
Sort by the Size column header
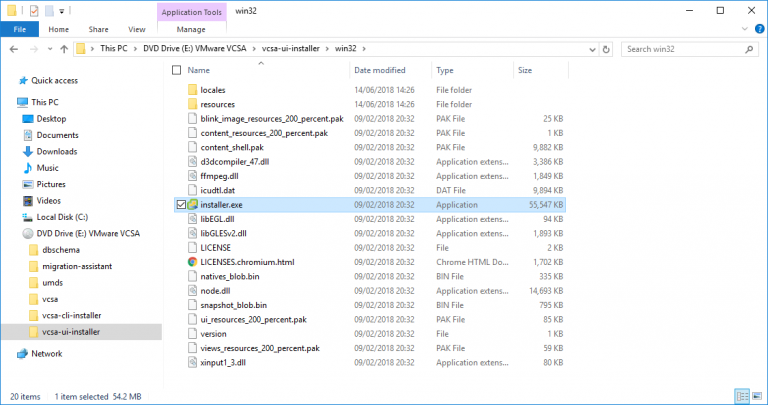coord(525,71)
